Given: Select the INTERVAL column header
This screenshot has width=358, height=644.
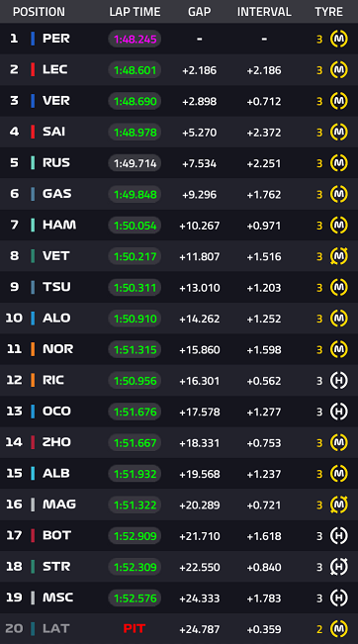Looking at the screenshot, I should tap(264, 12).
